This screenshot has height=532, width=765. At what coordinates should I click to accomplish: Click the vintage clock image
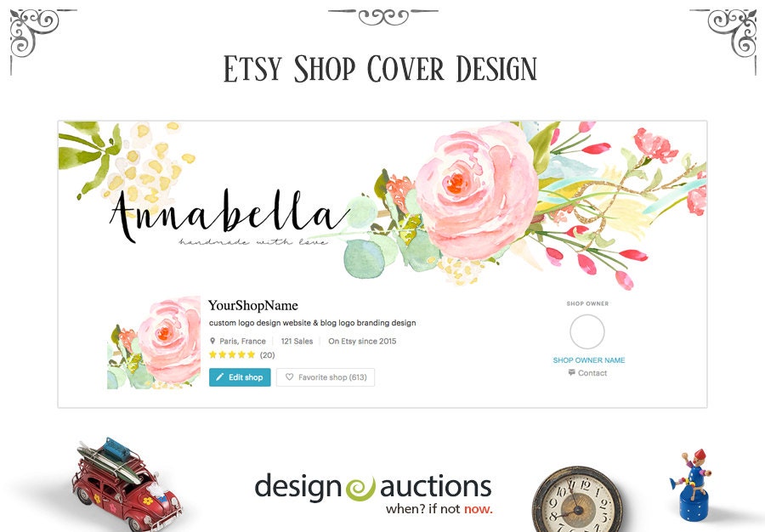pyautogui.click(x=577, y=501)
